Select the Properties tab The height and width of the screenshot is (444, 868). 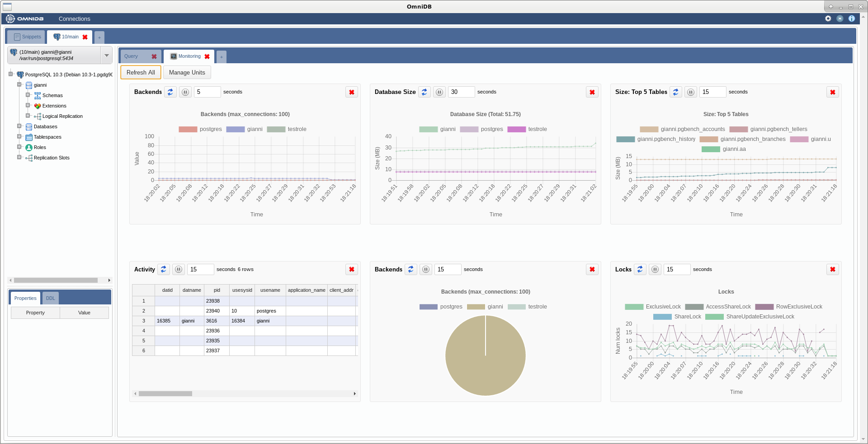point(25,298)
